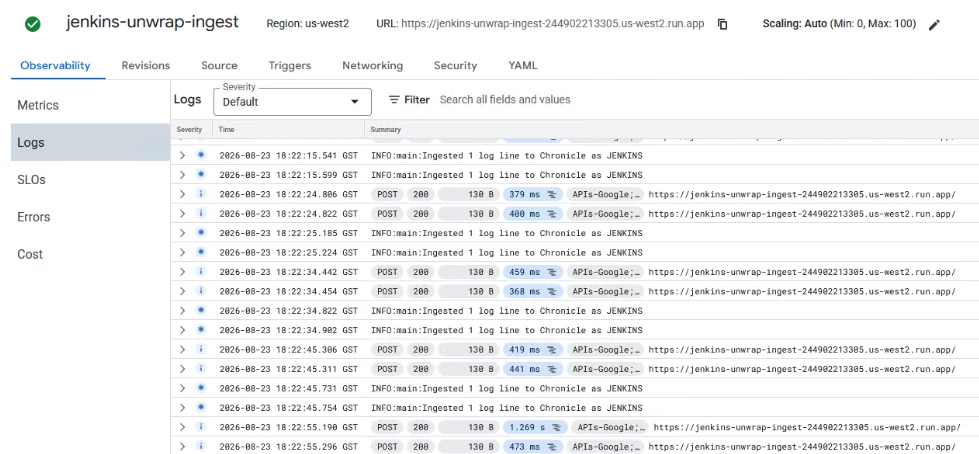
Task: Copy the service URL with the copy icon
Action: point(722,24)
